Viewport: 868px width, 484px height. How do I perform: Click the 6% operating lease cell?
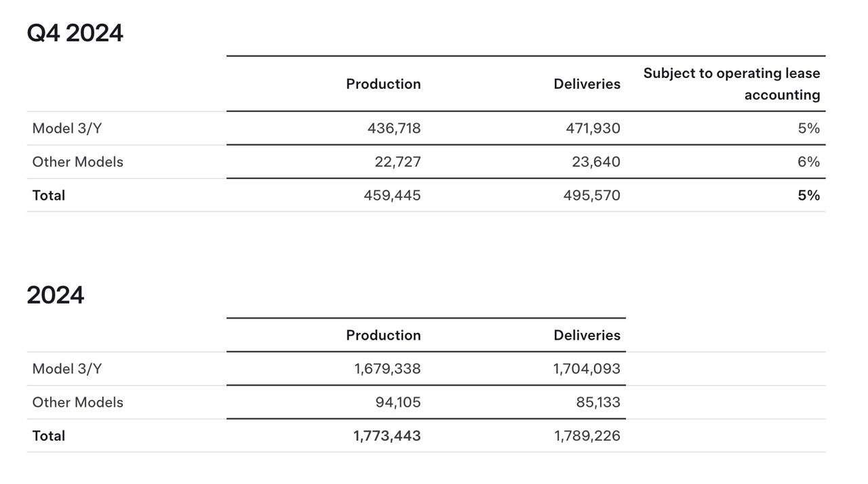click(808, 162)
